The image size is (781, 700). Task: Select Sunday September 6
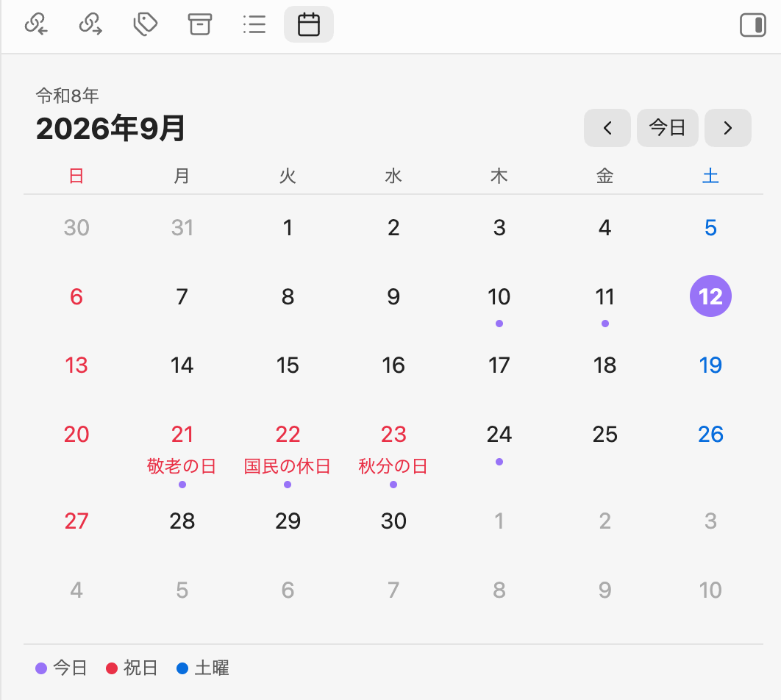pos(76,297)
